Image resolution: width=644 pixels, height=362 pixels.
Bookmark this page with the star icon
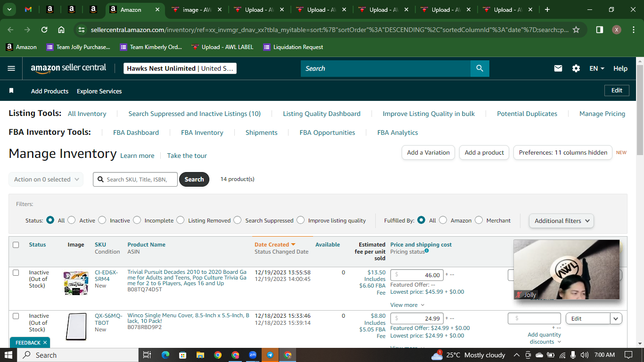576,30
